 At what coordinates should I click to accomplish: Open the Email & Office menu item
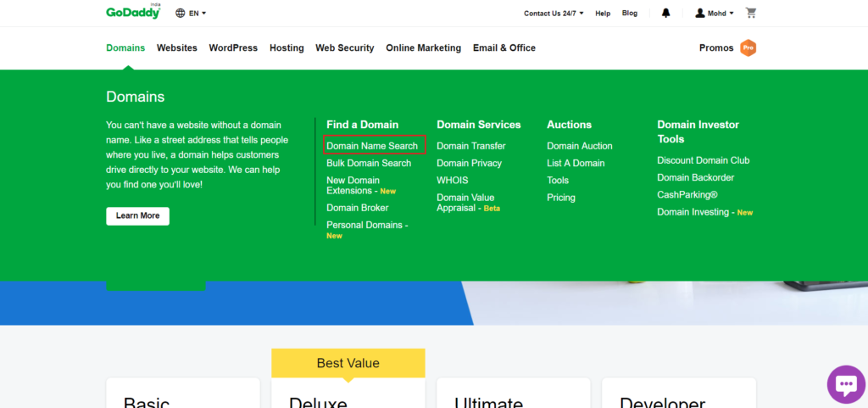[x=504, y=48]
